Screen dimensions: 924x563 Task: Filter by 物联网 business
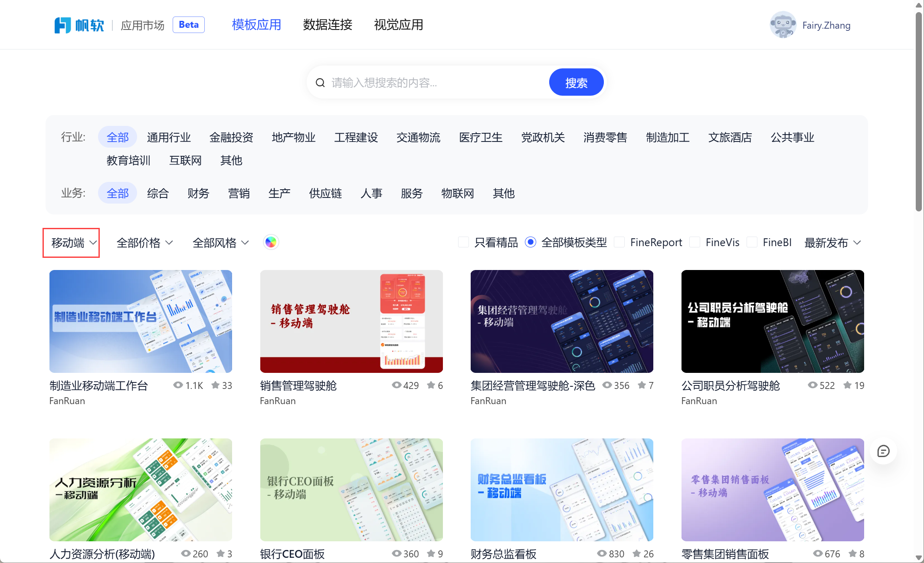(x=457, y=193)
